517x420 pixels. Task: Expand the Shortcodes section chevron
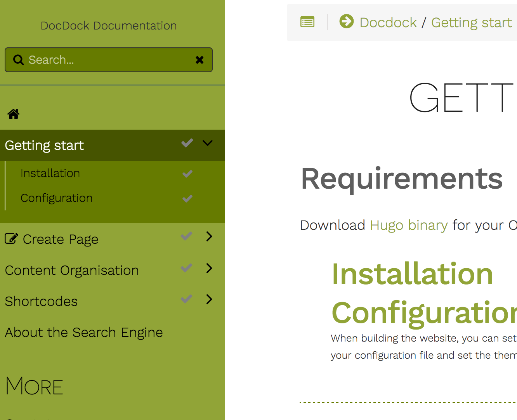(209, 299)
